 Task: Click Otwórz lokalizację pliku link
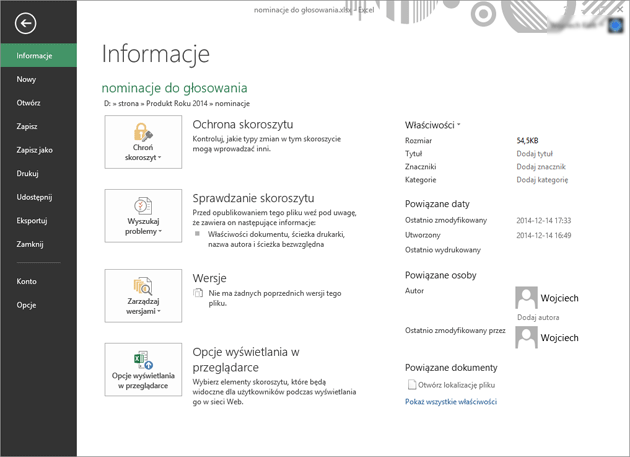tap(456, 385)
